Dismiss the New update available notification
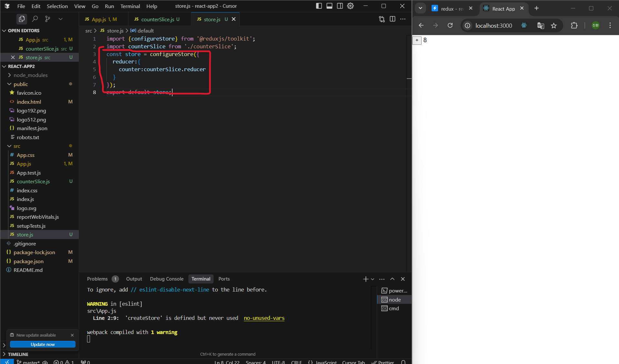 coord(72,335)
